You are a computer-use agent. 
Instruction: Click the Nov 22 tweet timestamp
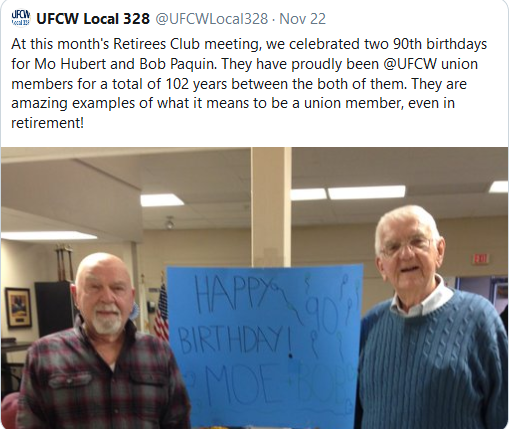click(302, 19)
